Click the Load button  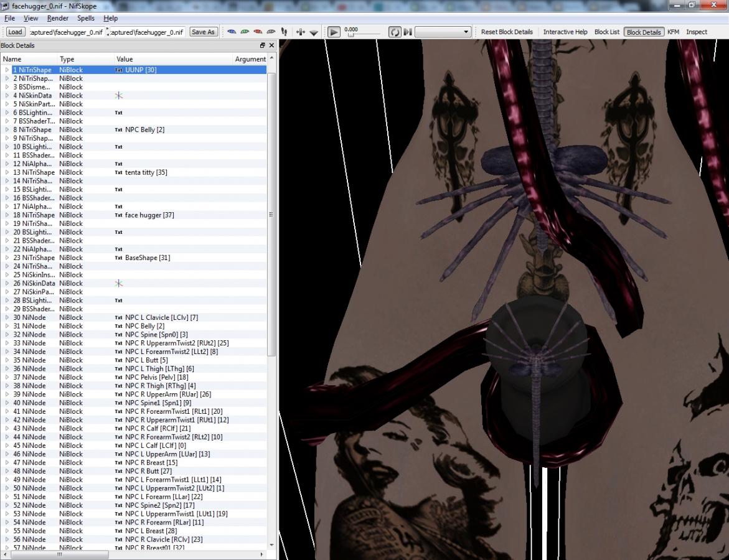(x=15, y=32)
